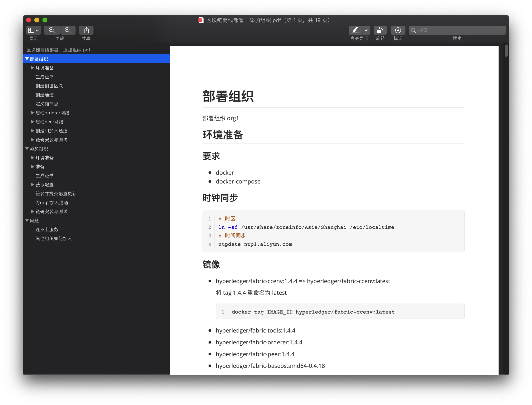Click the document vertical scrollbar thumb
Viewport: 532px width, 405px height.
(x=506, y=51)
